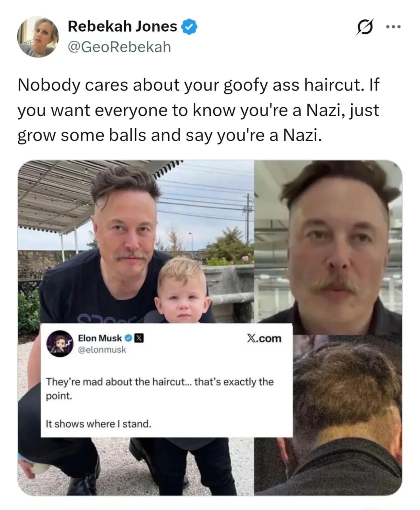The image size is (420, 510).
Task: Click the square X badge after Elon Musk
Action: [139, 338]
